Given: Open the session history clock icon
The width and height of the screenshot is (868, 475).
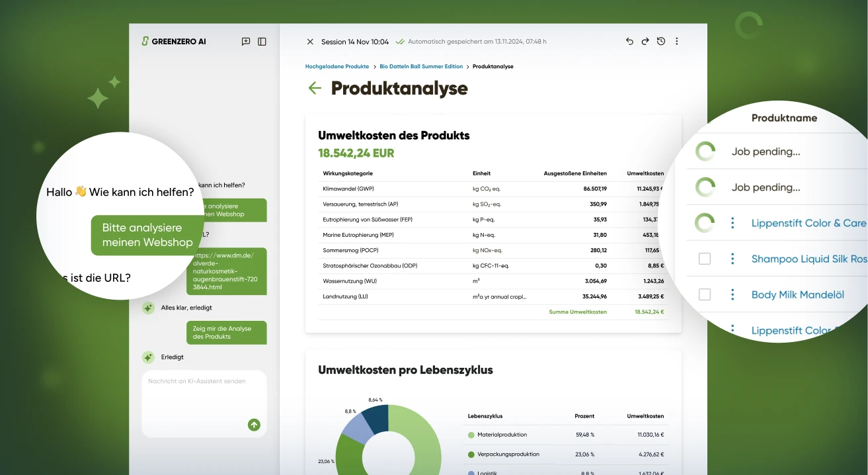Looking at the screenshot, I should pyautogui.click(x=661, y=41).
